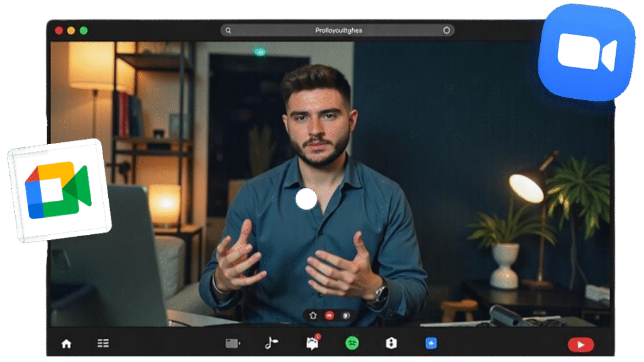The height and width of the screenshot is (362, 644).
Task: Toggle the gray round button in the call overlay
Action: [345, 315]
